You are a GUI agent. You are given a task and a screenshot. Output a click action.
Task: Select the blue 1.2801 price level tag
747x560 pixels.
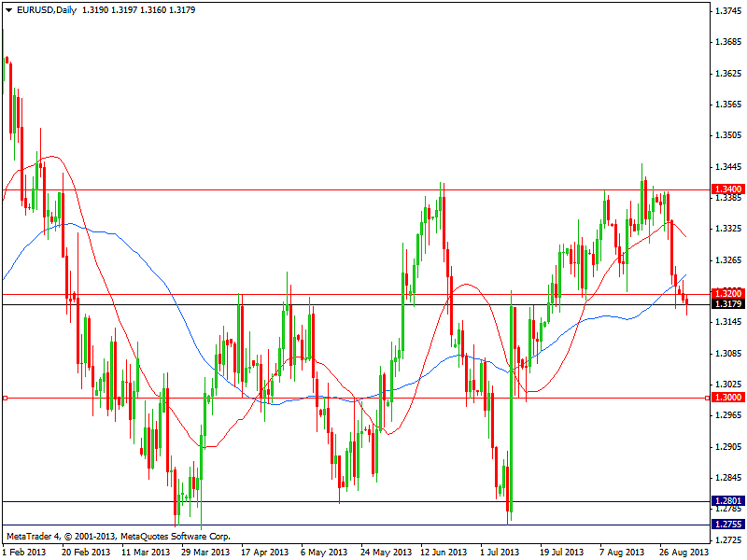[x=726, y=501]
